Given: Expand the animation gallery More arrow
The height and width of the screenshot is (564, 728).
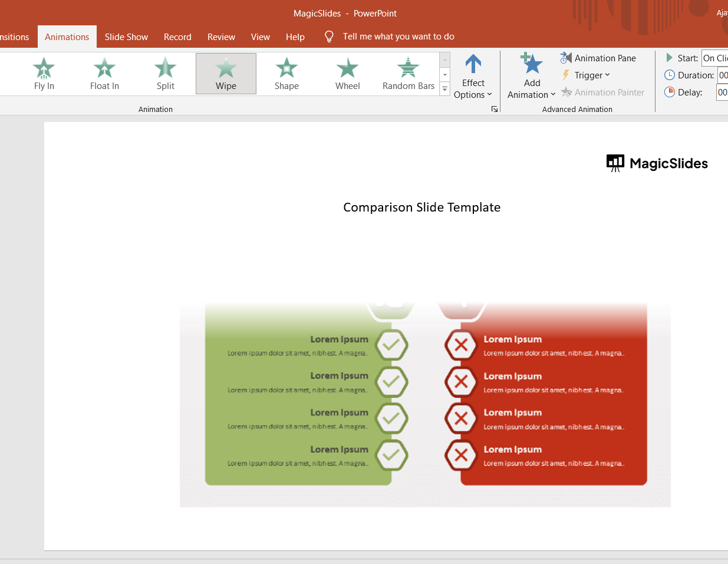Looking at the screenshot, I should pos(445,89).
